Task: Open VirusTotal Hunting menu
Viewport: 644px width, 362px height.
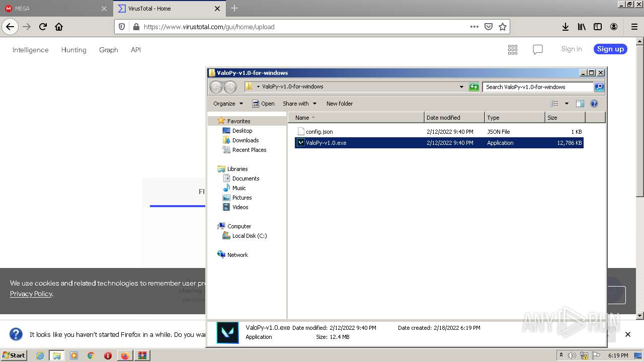Action: pos(74,50)
